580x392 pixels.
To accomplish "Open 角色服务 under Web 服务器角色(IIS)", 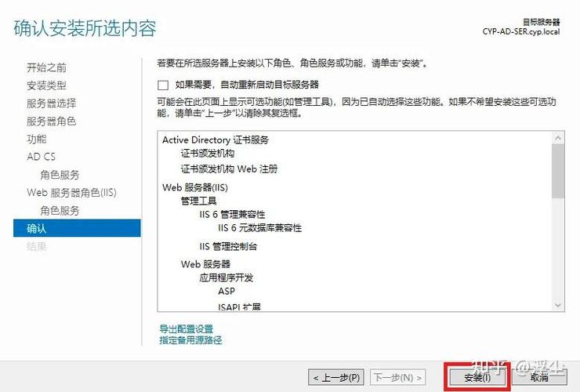I will pos(60,211).
